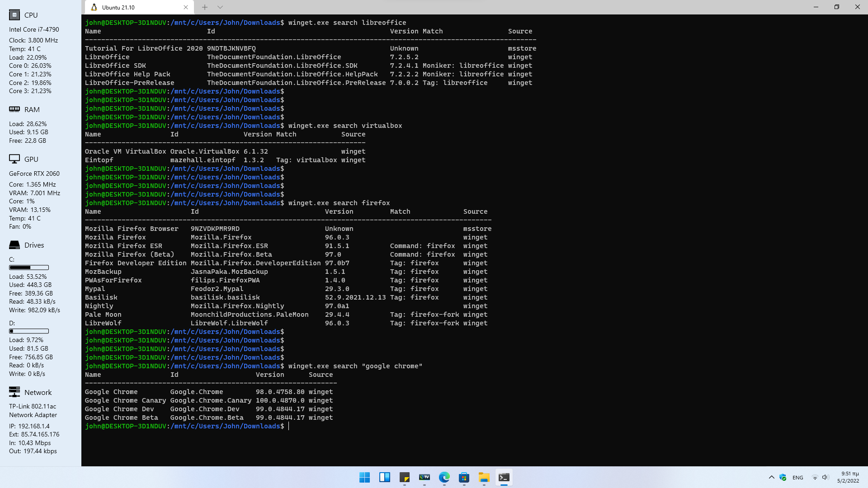Click the 'Intel Core i7-4790' label
The height and width of the screenshot is (488, 868).
(34, 29)
